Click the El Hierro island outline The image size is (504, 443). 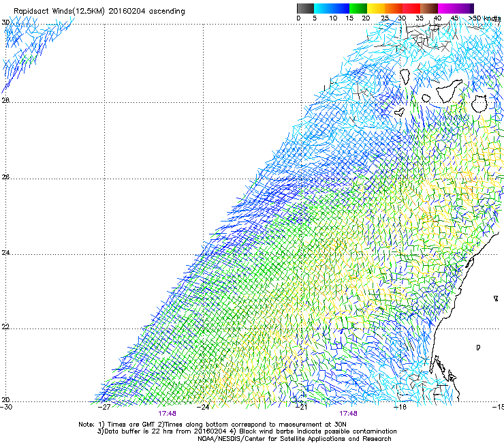[400, 112]
